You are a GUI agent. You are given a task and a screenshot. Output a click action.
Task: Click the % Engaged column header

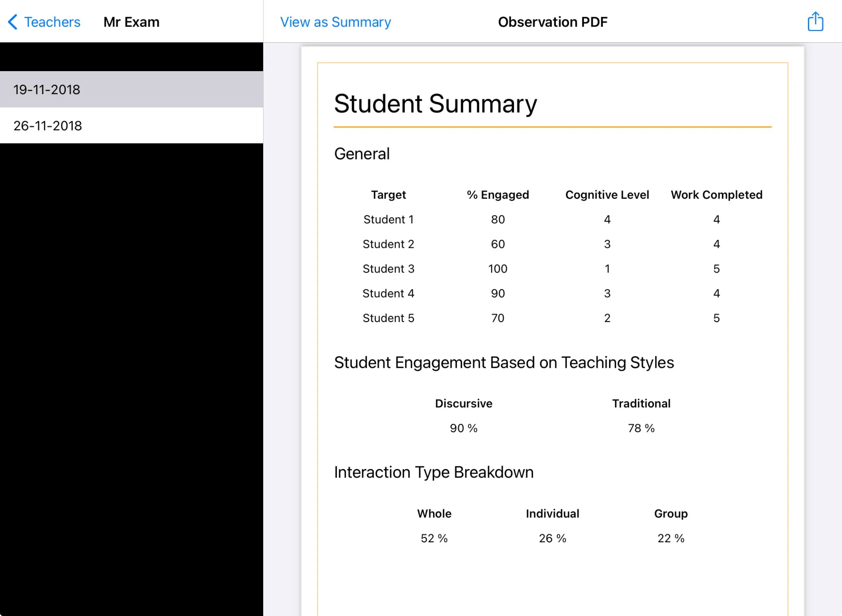497,195
